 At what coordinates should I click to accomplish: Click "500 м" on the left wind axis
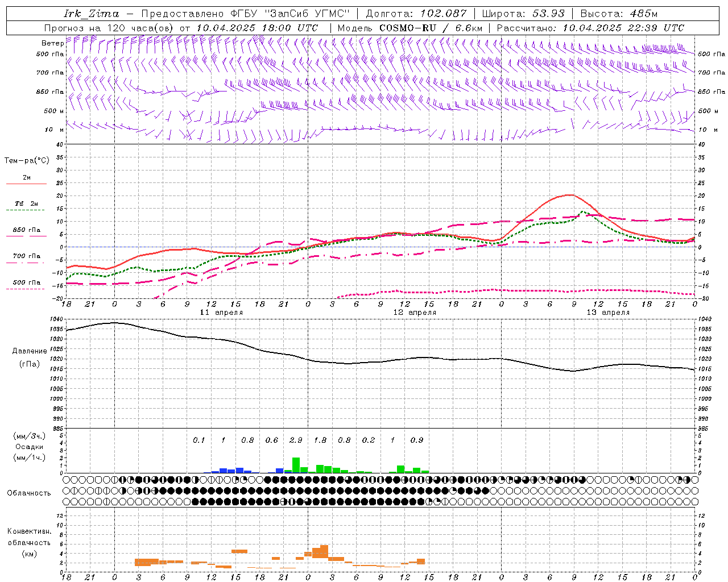click(54, 111)
